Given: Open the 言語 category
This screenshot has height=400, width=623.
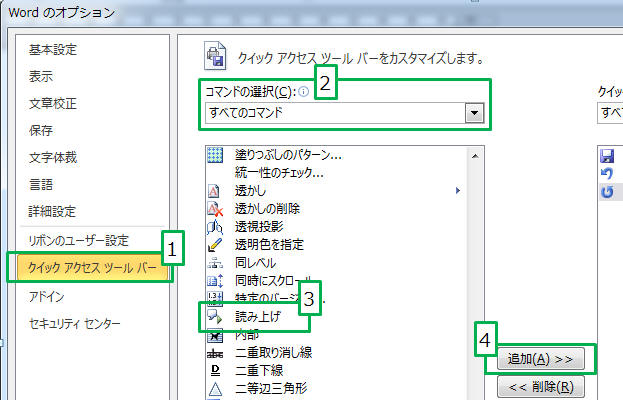Looking at the screenshot, I should (41, 184).
